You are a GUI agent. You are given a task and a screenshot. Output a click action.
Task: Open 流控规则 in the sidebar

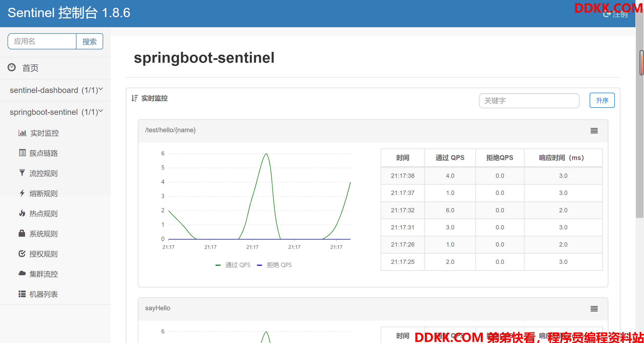(x=44, y=173)
